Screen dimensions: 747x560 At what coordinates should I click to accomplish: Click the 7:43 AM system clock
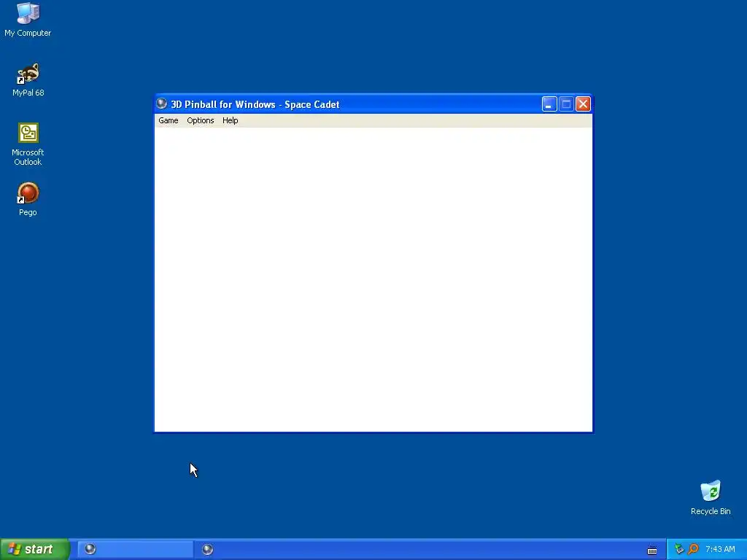pos(720,550)
